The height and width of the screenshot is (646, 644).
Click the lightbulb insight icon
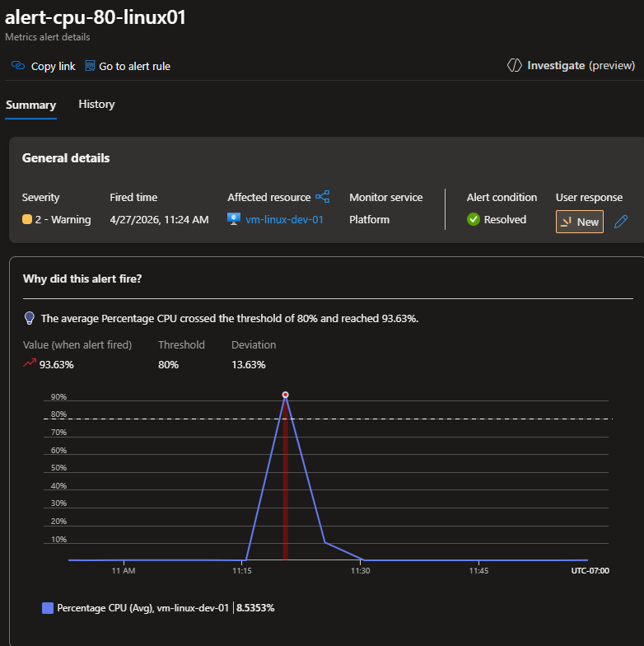click(x=30, y=318)
